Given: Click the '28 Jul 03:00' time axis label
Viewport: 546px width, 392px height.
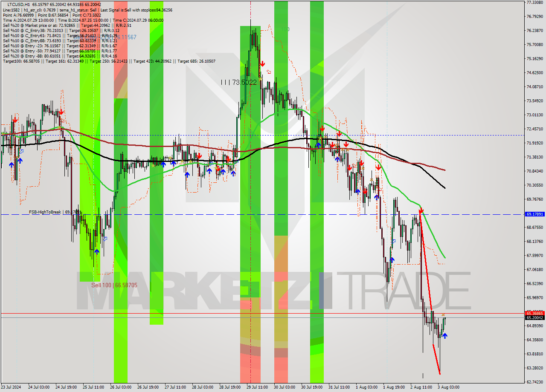Looking at the screenshot, I should click(x=202, y=387).
